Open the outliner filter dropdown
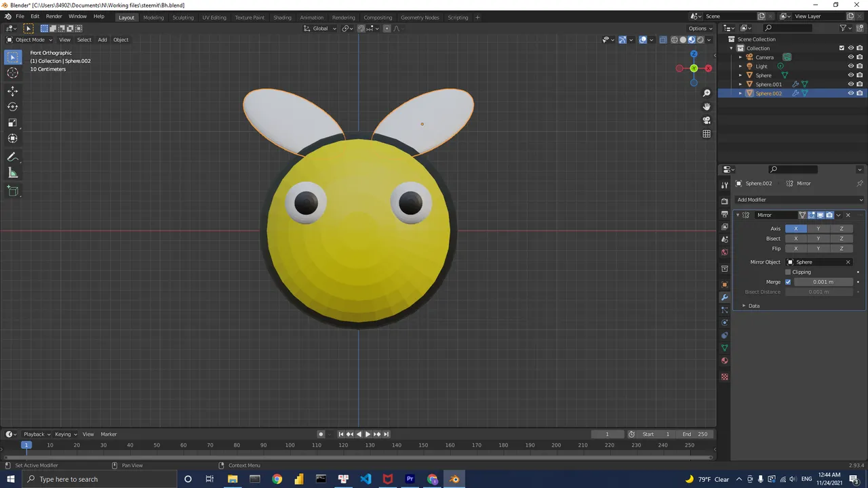The image size is (868, 488). (845, 28)
